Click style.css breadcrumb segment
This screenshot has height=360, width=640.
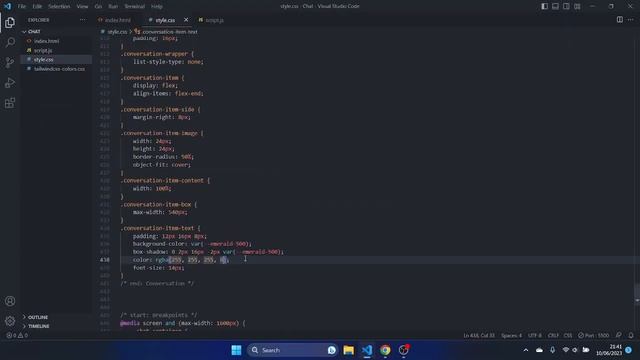pyautogui.click(x=118, y=31)
